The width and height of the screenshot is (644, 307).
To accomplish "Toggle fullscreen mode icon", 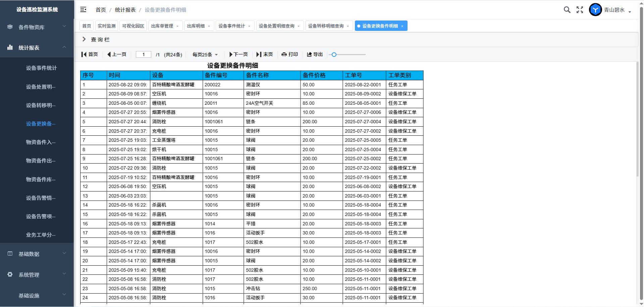I will tap(580, 10).
